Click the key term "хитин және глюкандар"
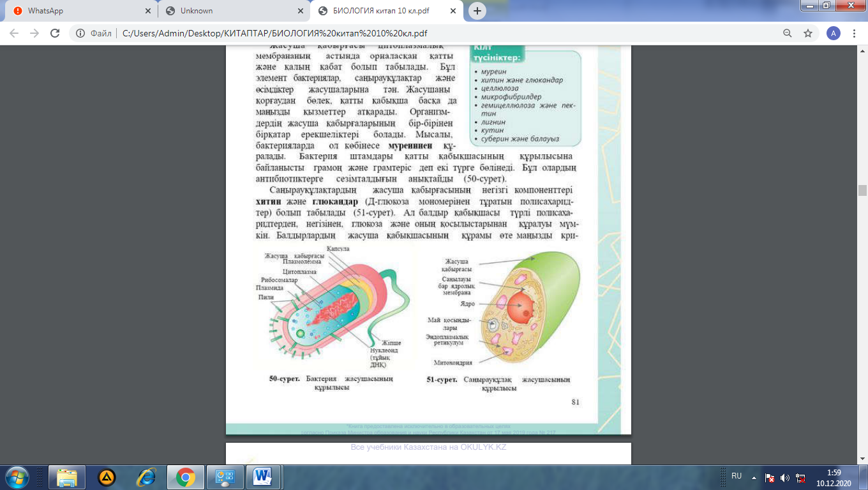Viewport: 868px width, 490px height. 522,80
